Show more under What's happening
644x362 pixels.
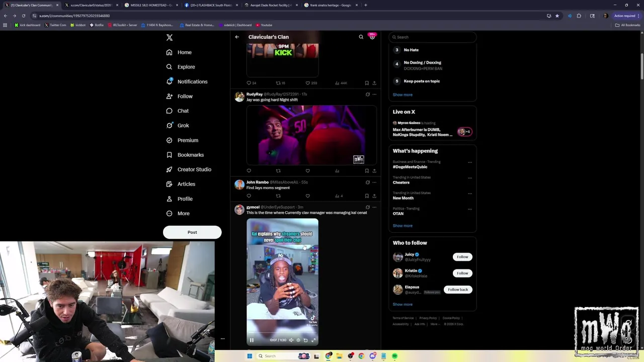click(x=403, y=226)
